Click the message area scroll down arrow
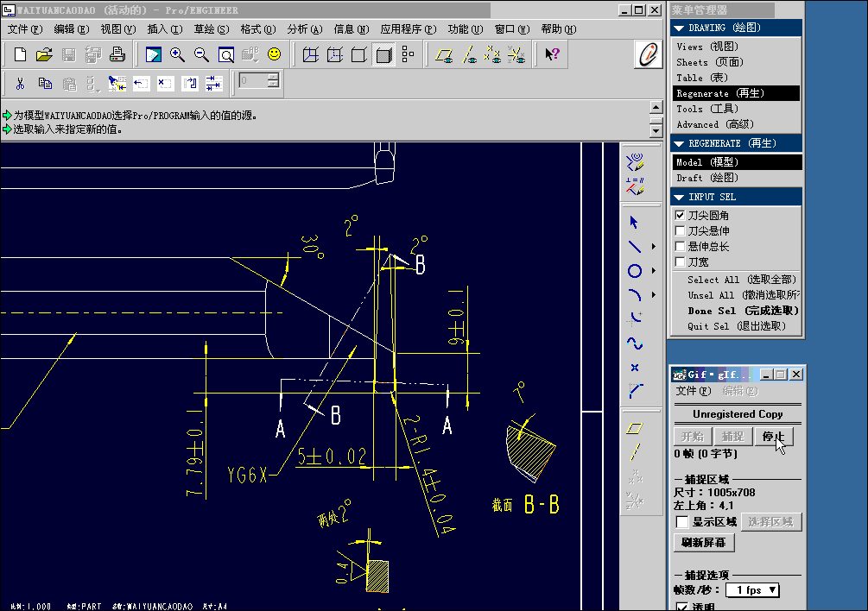 pos(656,131)
